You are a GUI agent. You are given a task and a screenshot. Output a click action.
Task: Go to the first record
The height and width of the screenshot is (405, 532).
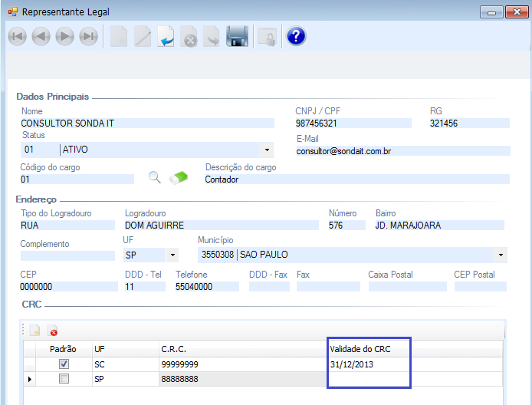point(18,36)
